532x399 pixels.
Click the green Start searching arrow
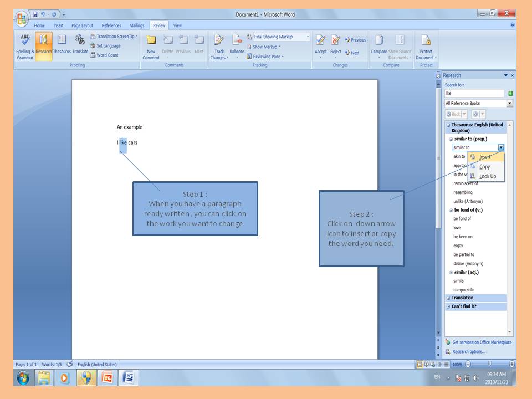510,94
